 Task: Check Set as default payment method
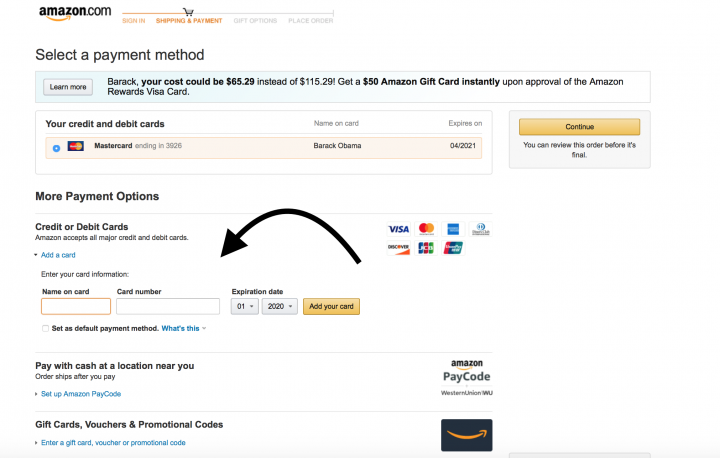[x=45, y=328]
